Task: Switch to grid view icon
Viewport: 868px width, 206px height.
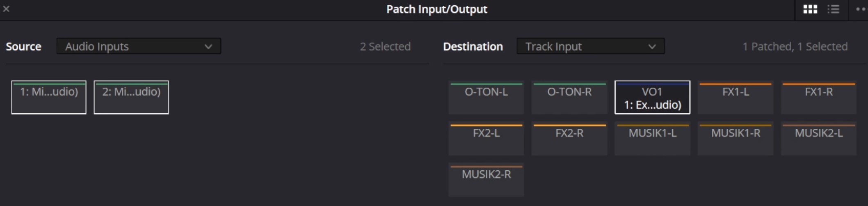Action: tap(810, 9)
